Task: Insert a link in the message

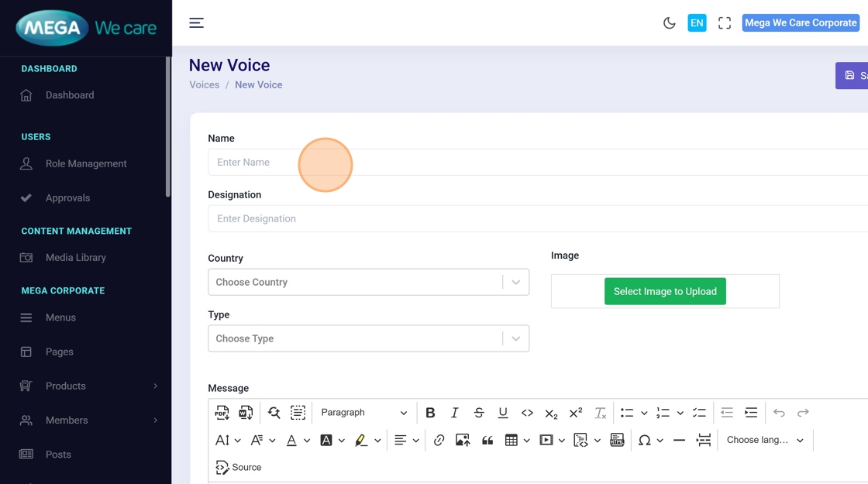Action: pyautogui.click(x=439, y=440)
